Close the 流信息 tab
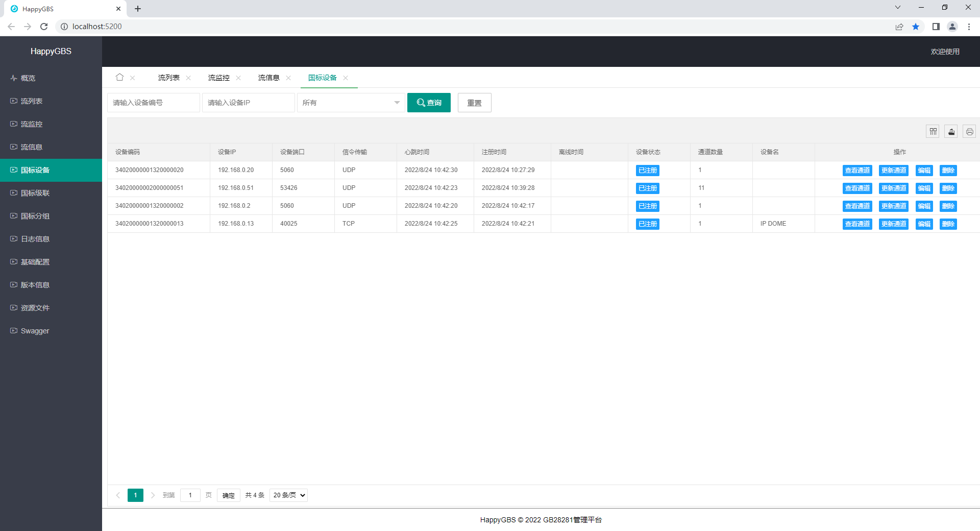 point(288,78)
